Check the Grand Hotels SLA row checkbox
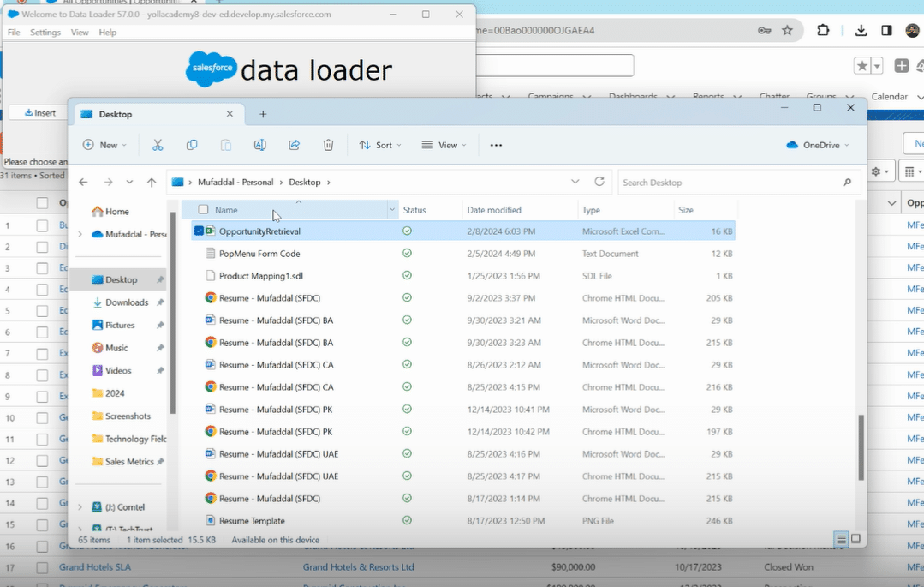 pos(42,567)
